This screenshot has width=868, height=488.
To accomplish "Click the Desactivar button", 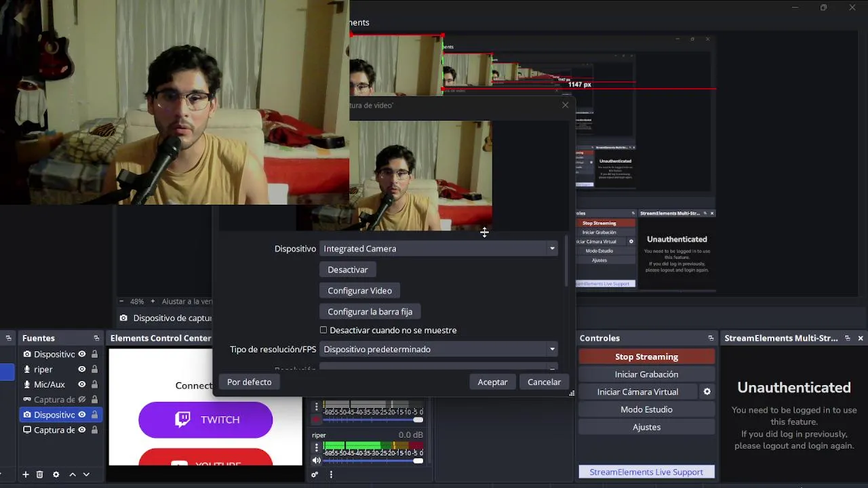I will [348, 270].
